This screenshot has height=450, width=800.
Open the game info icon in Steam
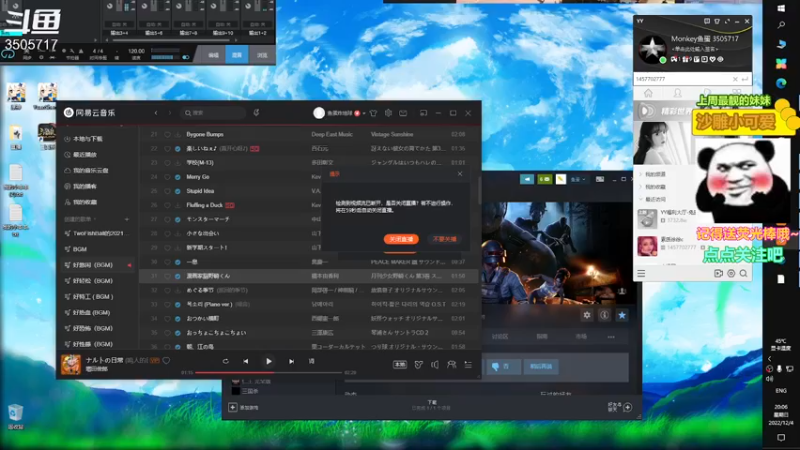point(604,315)
